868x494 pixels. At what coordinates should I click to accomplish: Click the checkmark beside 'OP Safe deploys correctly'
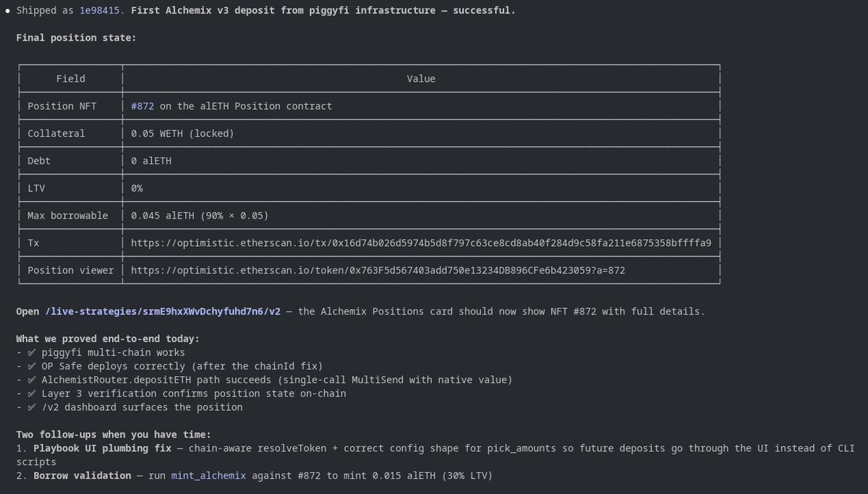(31, 367)
